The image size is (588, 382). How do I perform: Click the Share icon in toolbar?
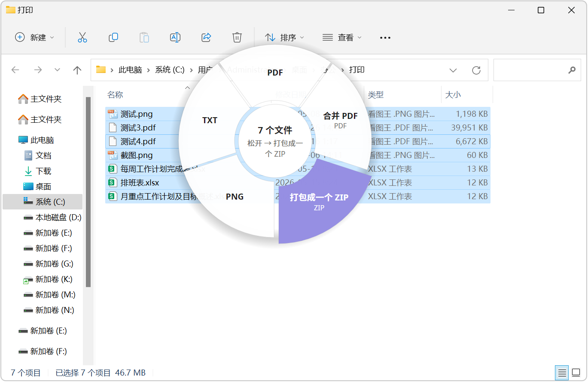point(206,37)
